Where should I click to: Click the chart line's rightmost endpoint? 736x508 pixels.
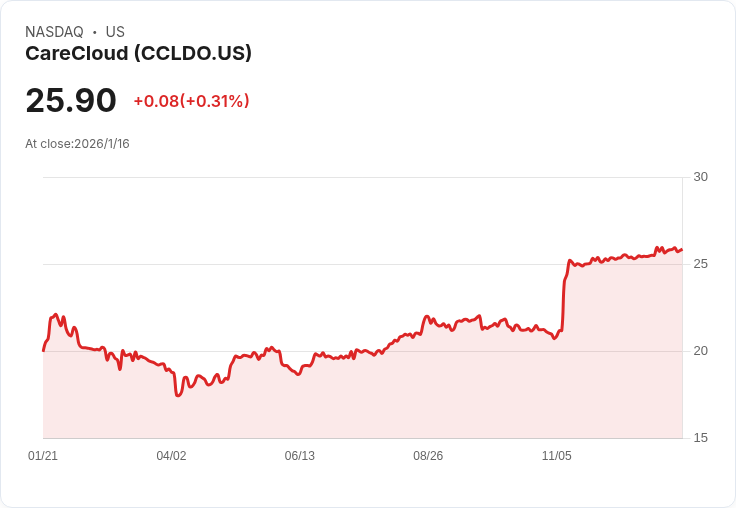682,250
